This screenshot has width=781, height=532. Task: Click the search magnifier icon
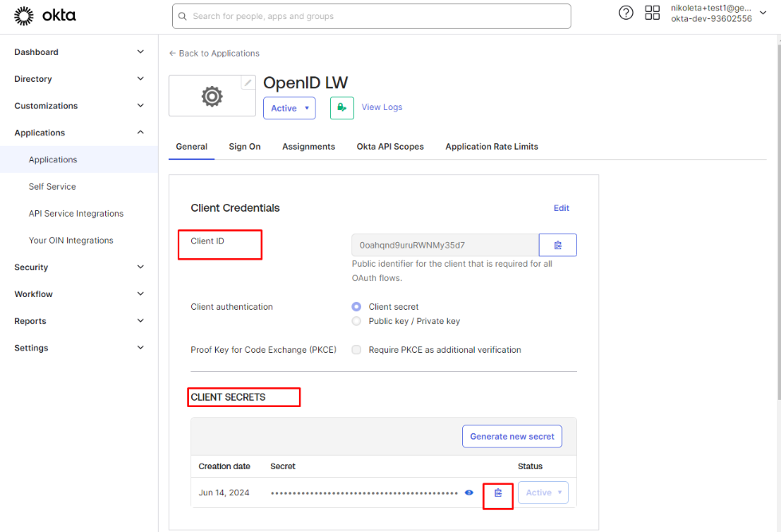click(182, 17)
